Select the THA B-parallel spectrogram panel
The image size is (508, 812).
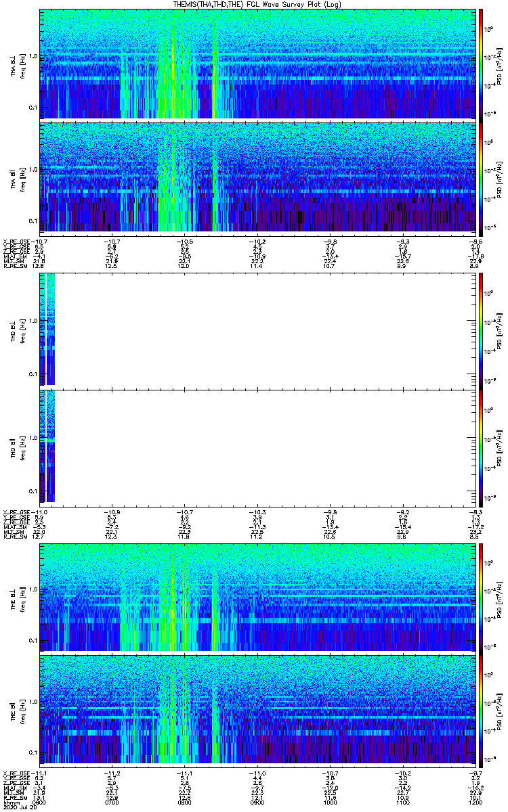(257, 177)
